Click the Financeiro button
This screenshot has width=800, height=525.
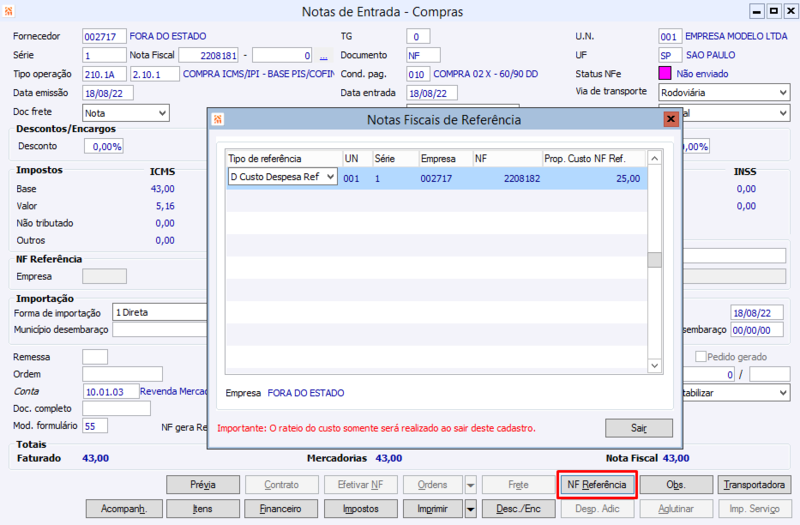(281, 509)
